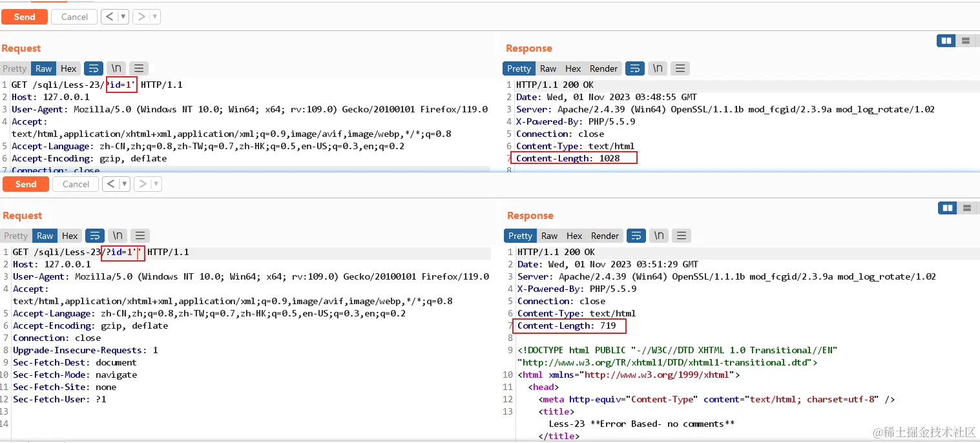Select Hex tab of upper Response

pyautogui.click(x=573, y=68)
